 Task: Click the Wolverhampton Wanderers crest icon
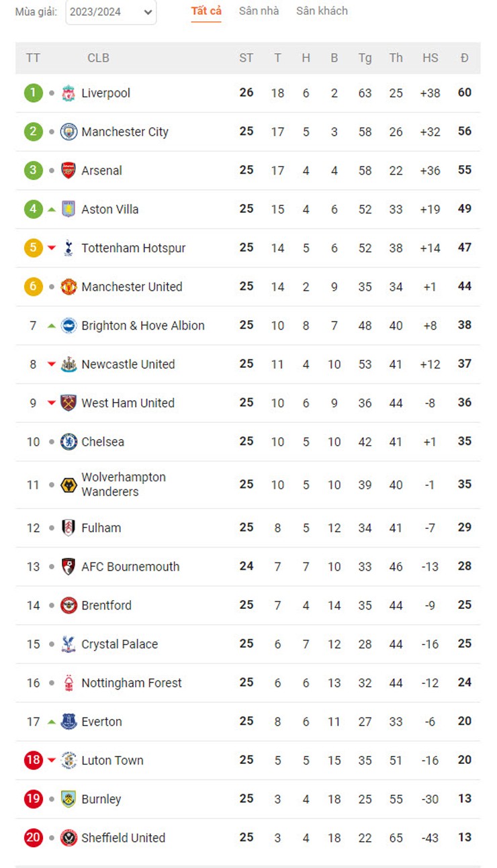(x=69, y=485)
